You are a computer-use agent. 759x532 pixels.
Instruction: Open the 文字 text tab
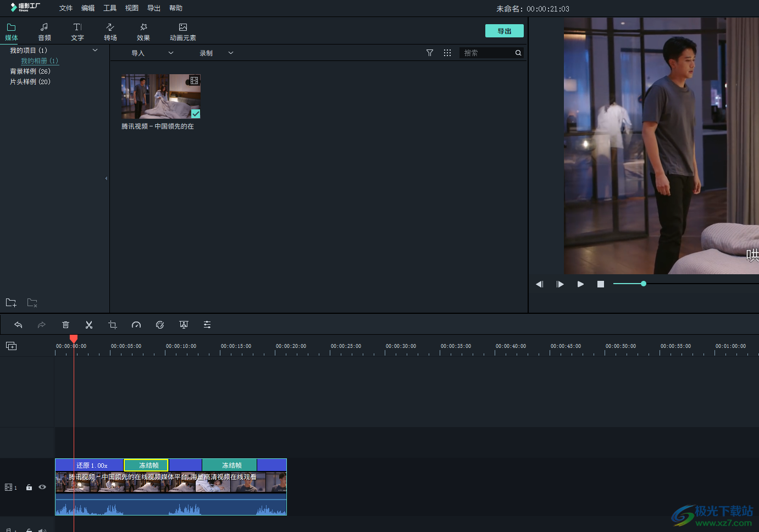[x=77, y=32]
